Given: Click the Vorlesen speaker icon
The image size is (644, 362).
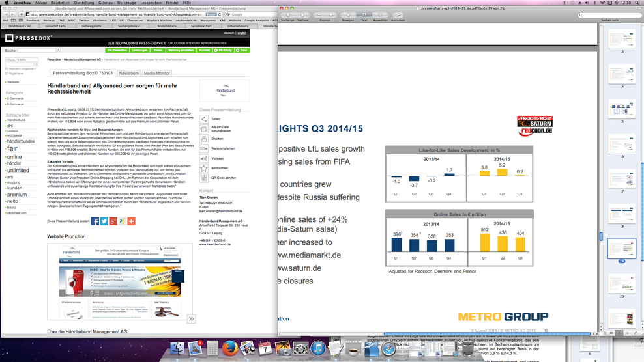Looking at the screenshot, I should [204, 158].
